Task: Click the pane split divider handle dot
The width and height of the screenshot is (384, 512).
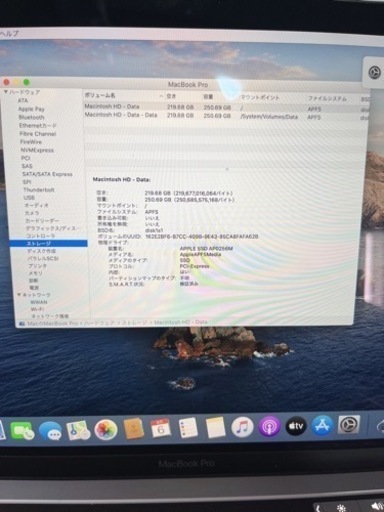Action: (x=227, y=169)
